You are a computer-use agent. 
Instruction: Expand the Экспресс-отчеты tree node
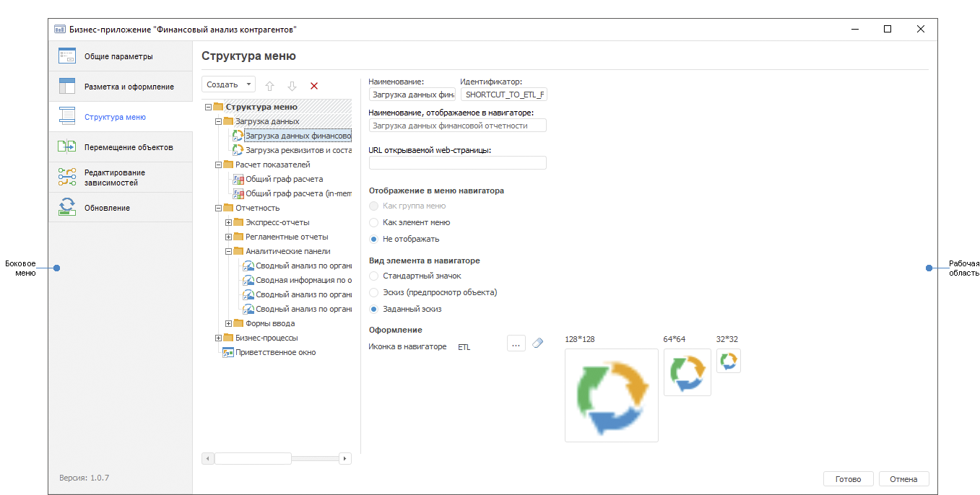pyautogui.click(x=229, y=222)
